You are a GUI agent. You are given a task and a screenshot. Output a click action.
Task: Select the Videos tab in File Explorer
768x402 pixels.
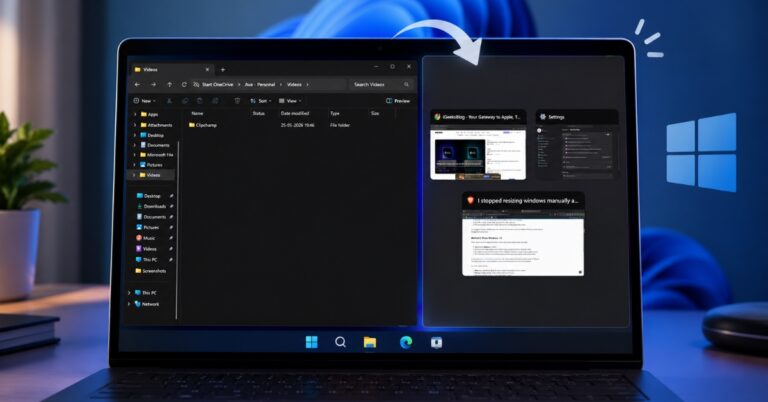(x=172, y=70)
